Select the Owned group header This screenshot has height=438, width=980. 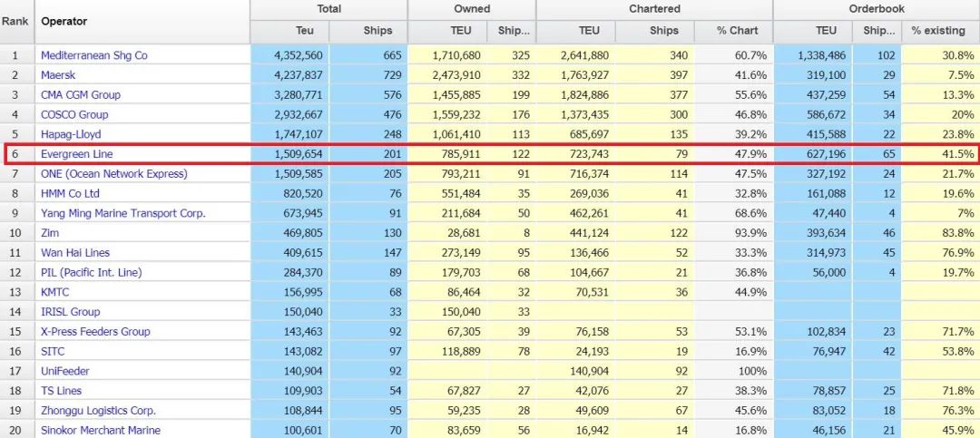(x=472, y=9)
